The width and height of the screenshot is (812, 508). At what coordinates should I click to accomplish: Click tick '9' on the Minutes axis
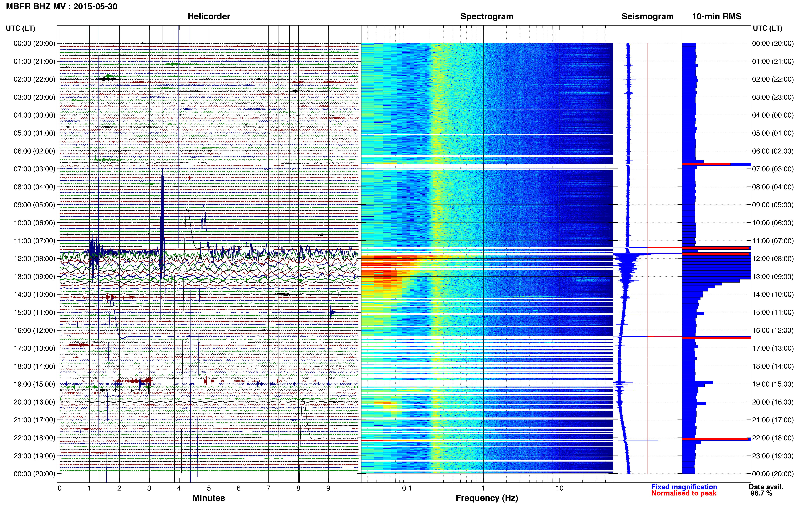click(328, 488)
